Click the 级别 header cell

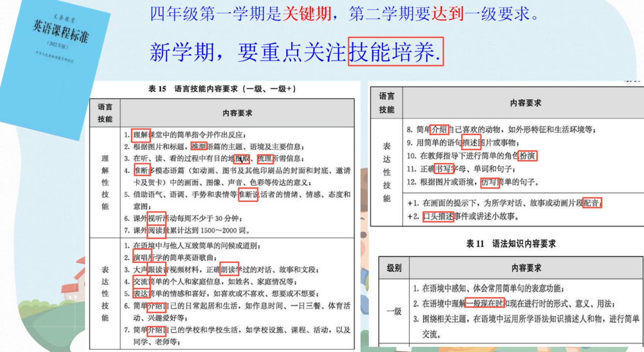tap(394, 268)
